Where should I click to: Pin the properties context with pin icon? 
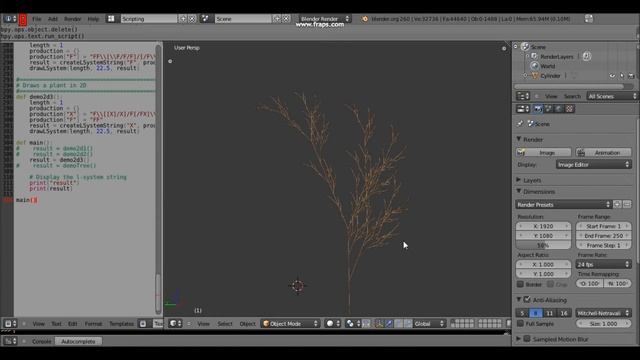[x=520, y=124]
